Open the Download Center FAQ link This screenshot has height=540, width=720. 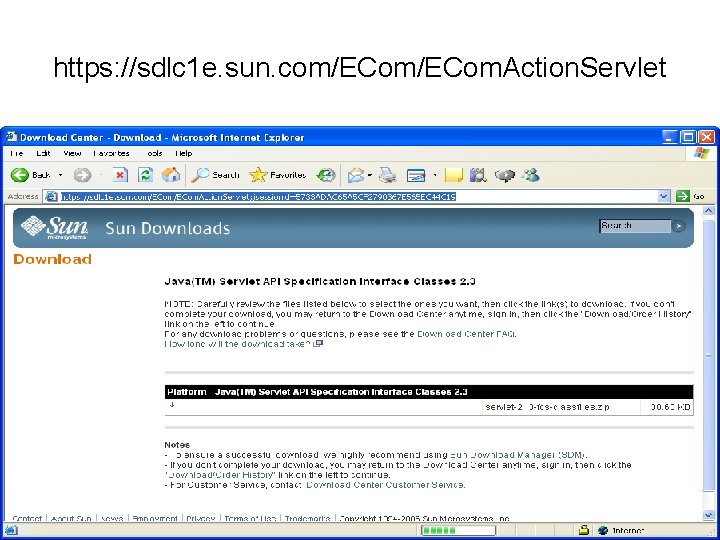(x=466, y=334)
